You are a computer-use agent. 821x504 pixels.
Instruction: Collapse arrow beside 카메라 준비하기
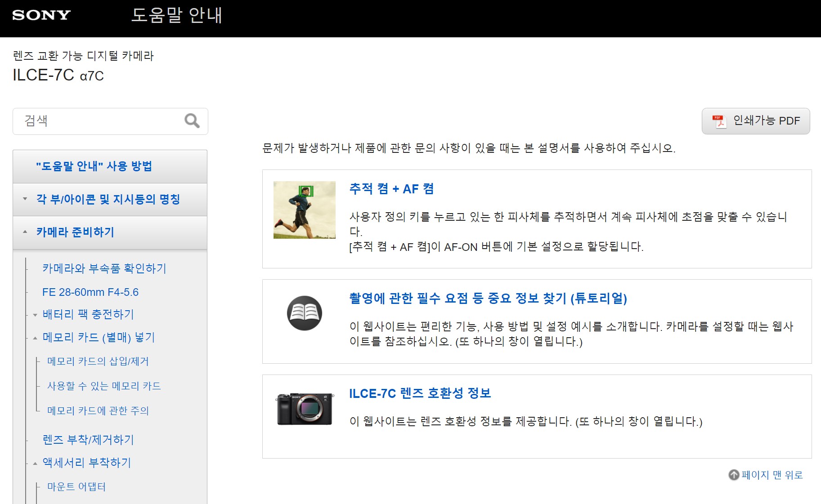tap(25, 232)
